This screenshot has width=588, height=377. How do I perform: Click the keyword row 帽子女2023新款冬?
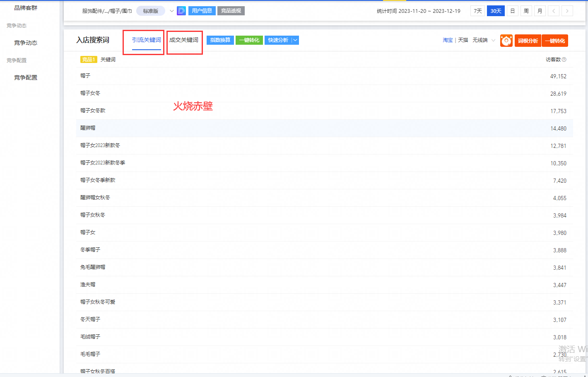[325, 145]
